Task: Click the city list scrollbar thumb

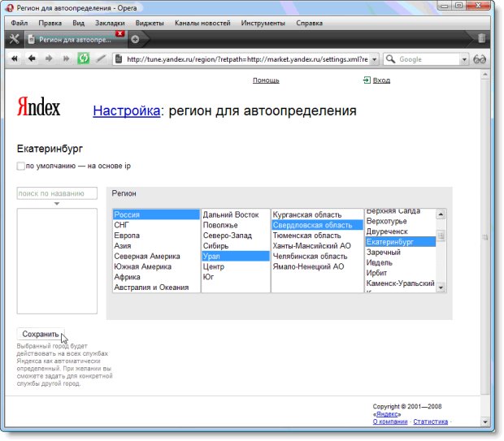Action: pos(441,236)
